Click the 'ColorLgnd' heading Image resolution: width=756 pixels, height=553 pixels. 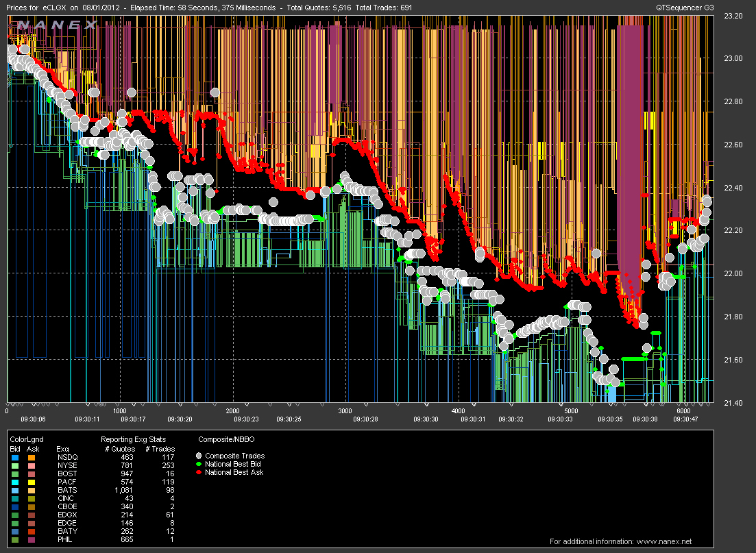tap(27, 439)
